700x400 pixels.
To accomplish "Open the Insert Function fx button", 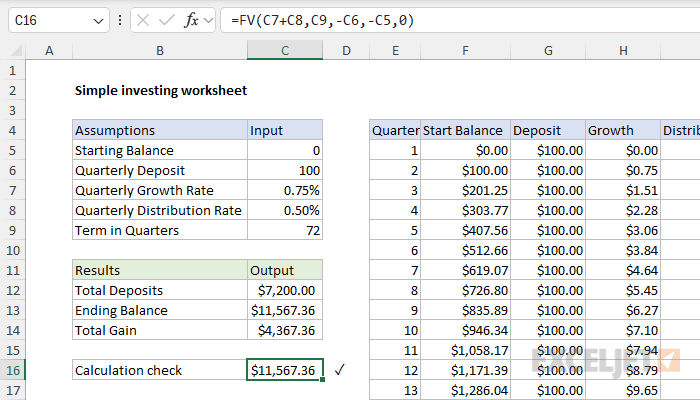I will coord(191,20).
